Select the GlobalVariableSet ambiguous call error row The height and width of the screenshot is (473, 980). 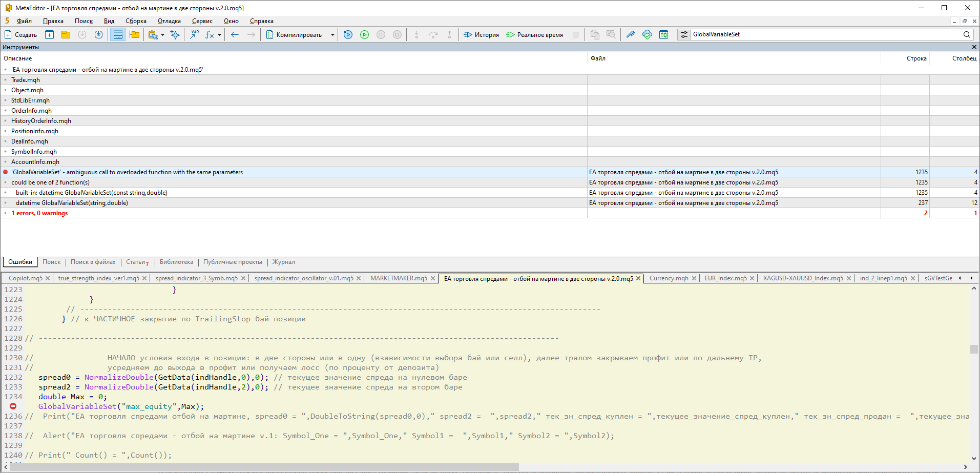tap(490, 172)
